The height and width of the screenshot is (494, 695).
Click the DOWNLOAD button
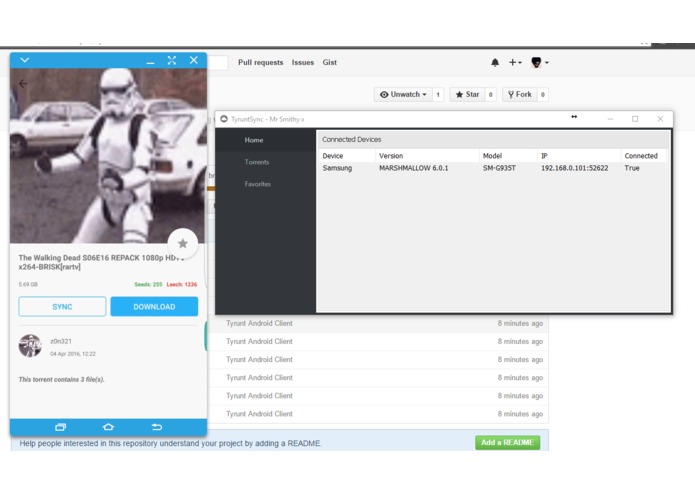154,307
